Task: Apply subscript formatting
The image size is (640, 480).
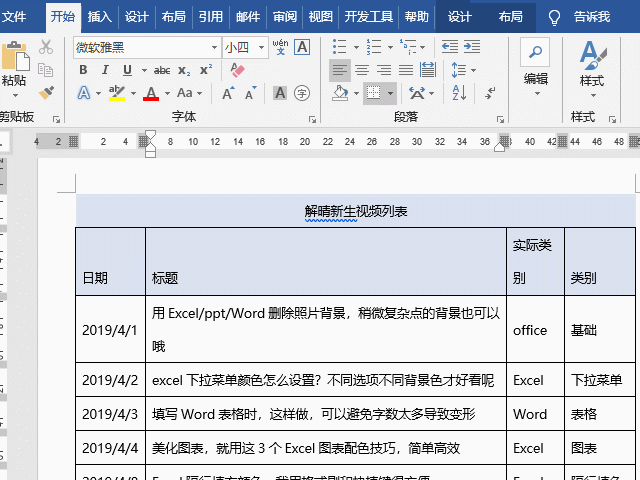Action: coord(184,70)
